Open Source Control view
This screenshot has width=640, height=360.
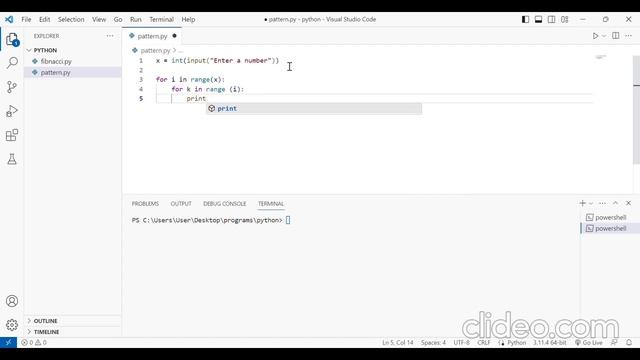pyautogui.click(x=12, y=87)
